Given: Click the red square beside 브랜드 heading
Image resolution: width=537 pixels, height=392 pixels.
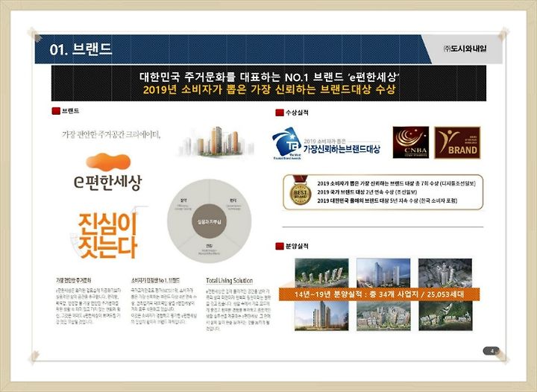Looking at the screenshot, I should (x=56, y=111).
